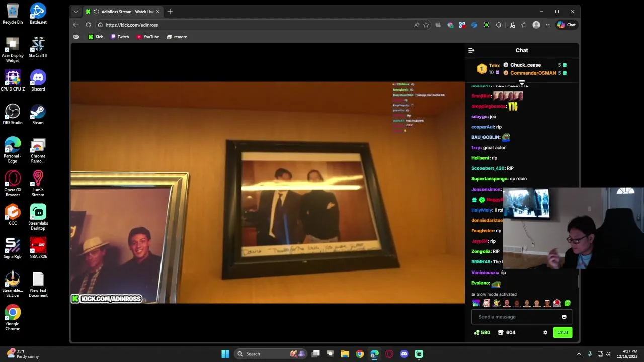This screenshot has width=644, height=362.
Task: Open the Copilot Chat sidebar button
Action: tap(567, 25)
